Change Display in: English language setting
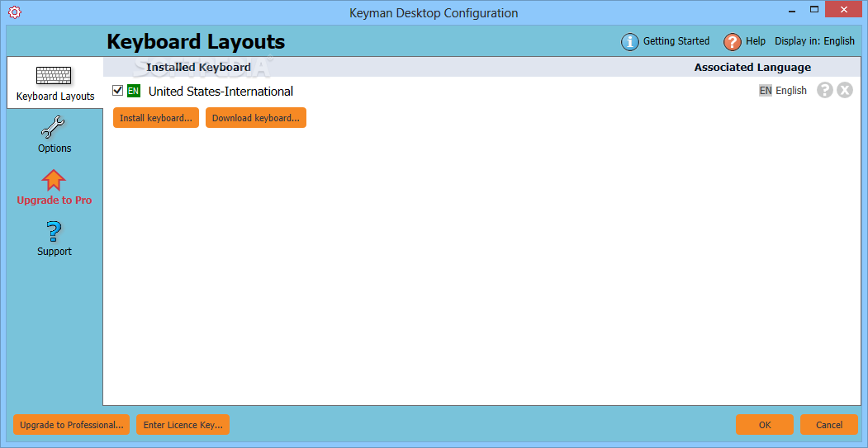Image resolution: width=868 pixels, height=448 pixels. coord(815,41)
